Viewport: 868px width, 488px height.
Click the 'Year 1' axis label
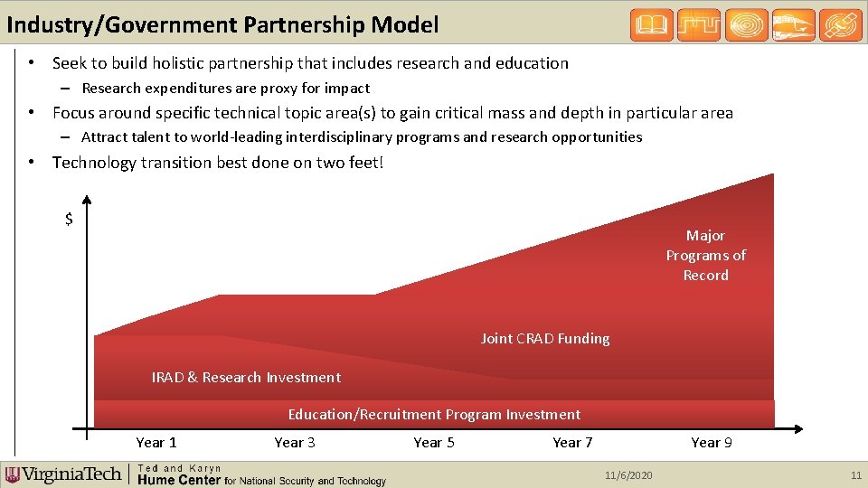[156, 443]
